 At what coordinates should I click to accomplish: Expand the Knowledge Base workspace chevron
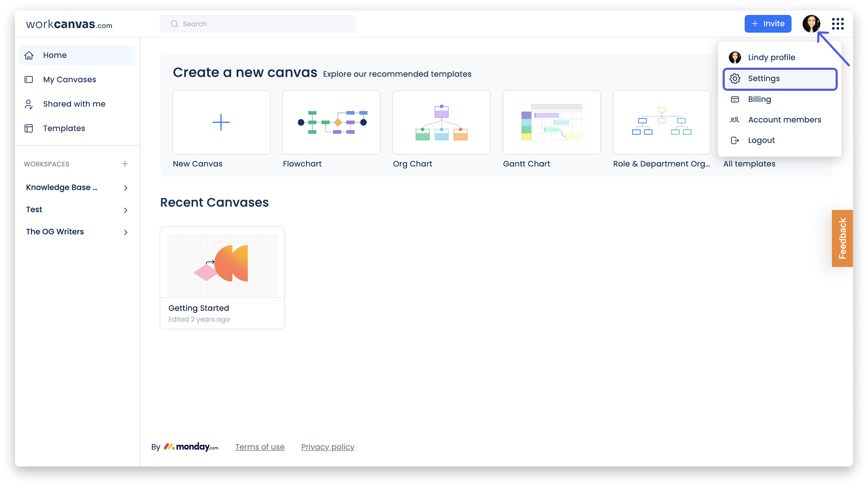coord(126,188)
